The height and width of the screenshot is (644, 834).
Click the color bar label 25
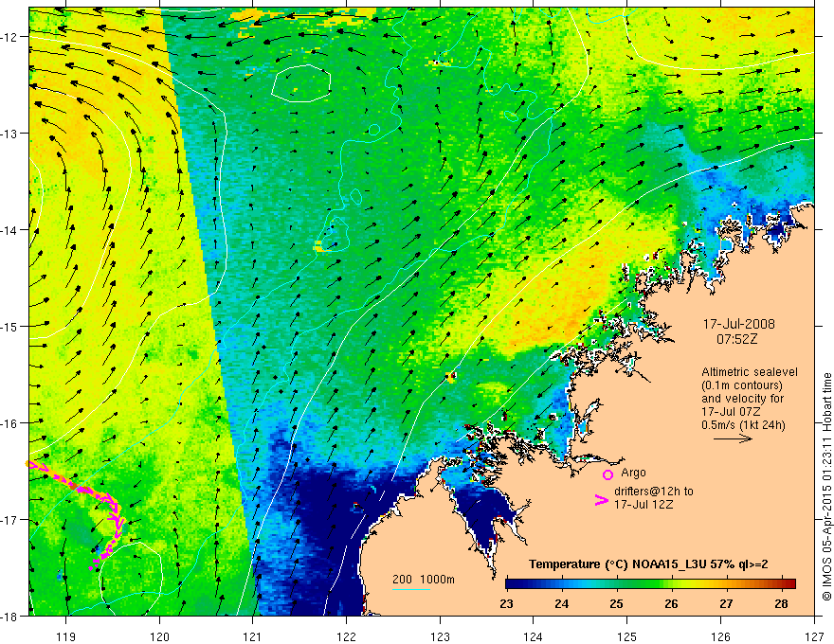[x=616, y=603]
